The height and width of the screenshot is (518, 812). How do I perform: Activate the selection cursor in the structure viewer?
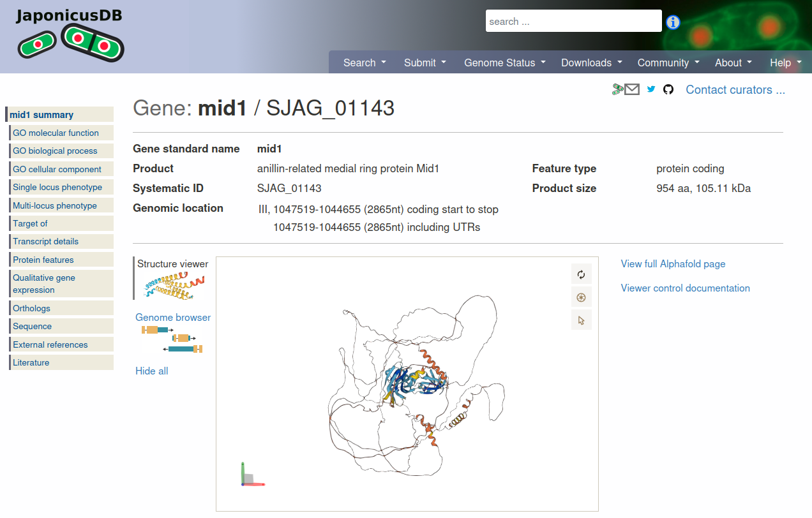581,320
